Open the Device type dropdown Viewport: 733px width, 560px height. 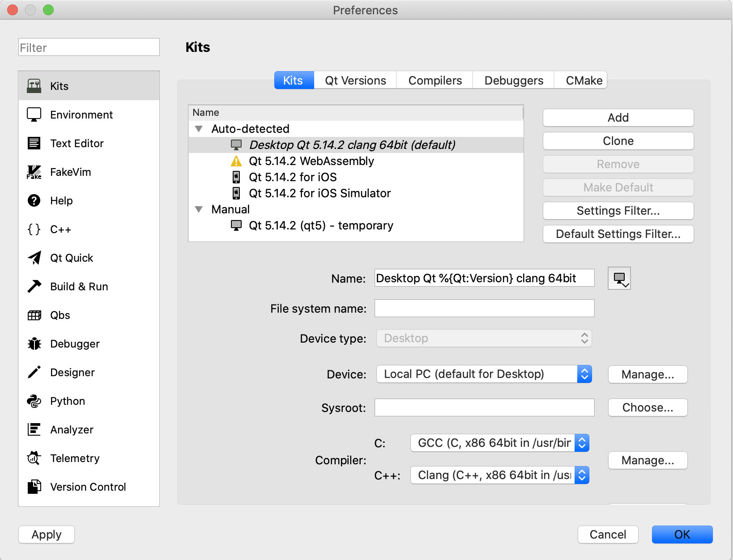pyautogui.click(x=484, y=338)
